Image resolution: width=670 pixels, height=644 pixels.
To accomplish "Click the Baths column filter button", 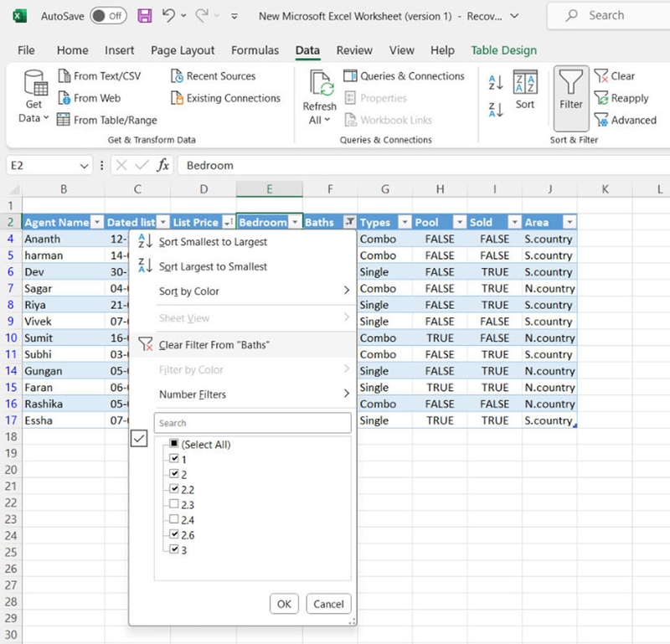I will pyautogui.click(x=349, y=222).
